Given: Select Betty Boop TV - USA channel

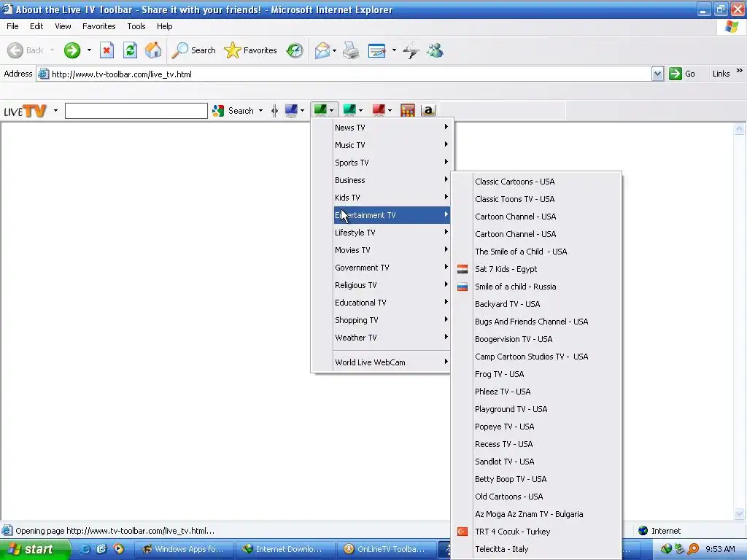Looking at the screenshot, I should click(536, 479).
